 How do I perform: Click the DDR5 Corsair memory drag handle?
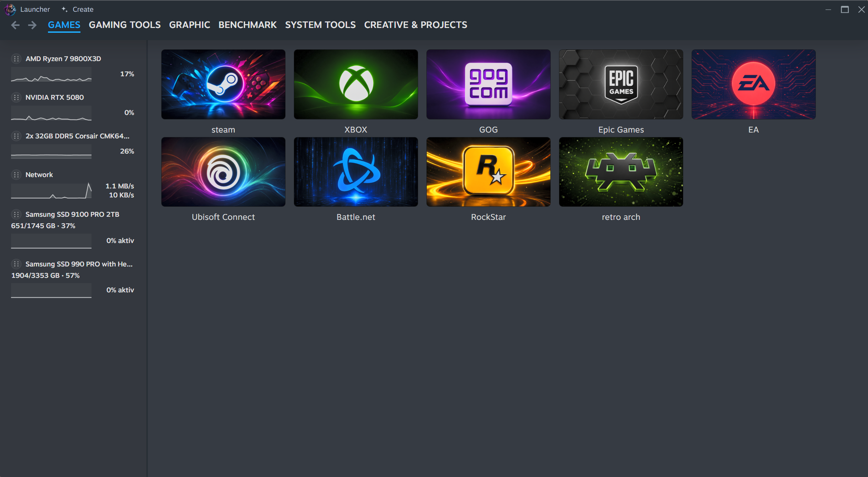click(x=16, y=136)
